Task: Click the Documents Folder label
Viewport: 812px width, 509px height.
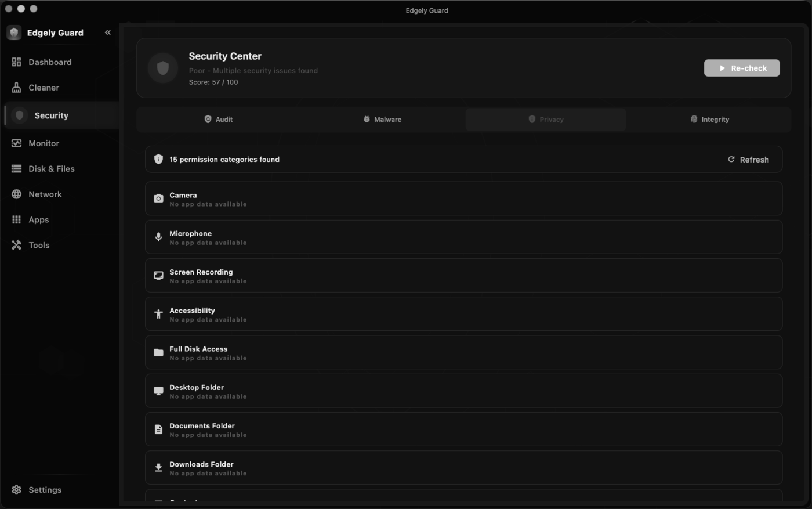Action: 202,425
